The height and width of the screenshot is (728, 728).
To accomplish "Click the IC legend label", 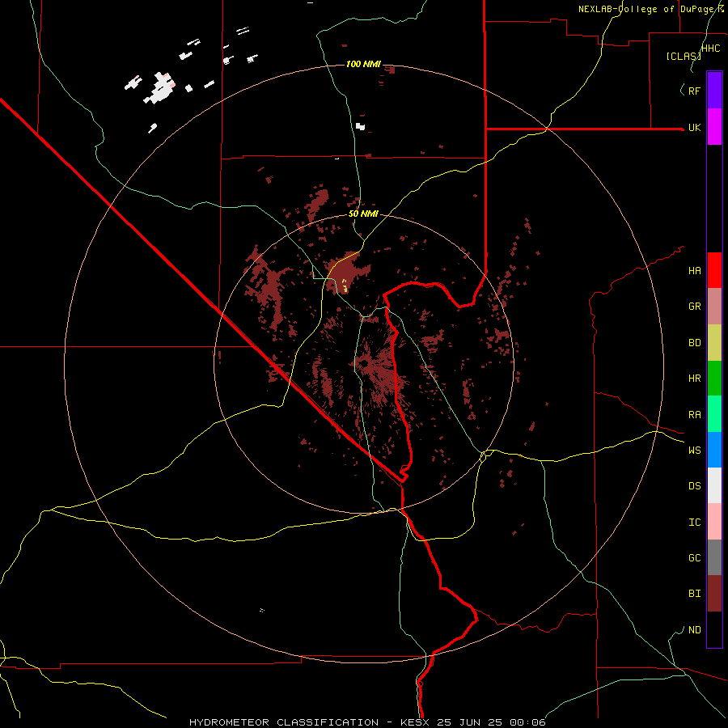I will 694,523.
